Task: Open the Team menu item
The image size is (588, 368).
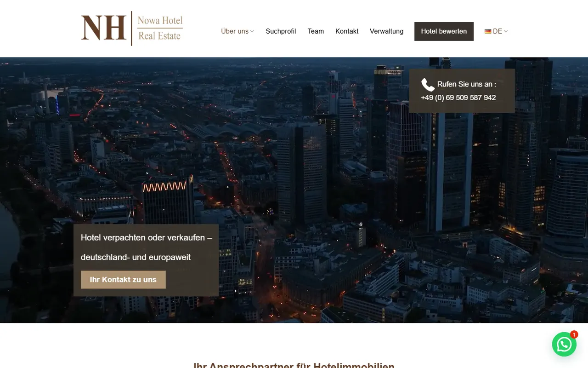Action: 316,31
